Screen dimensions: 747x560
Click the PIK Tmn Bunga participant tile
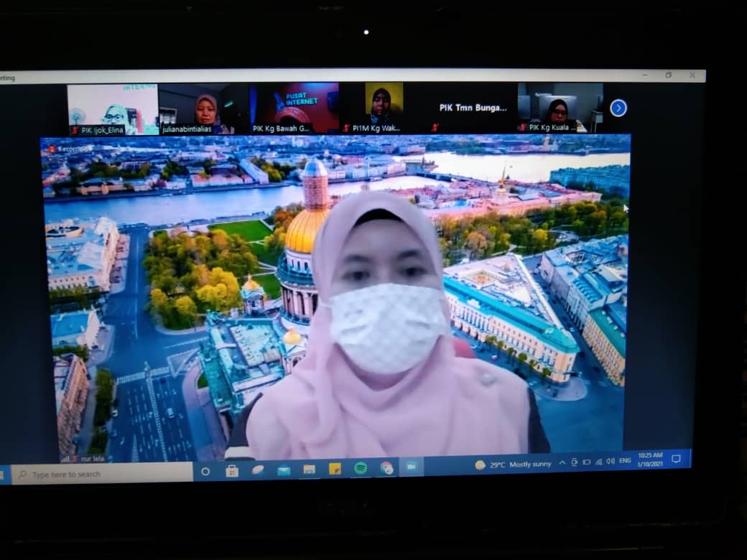pyautogui.click(x=473, y=108)
